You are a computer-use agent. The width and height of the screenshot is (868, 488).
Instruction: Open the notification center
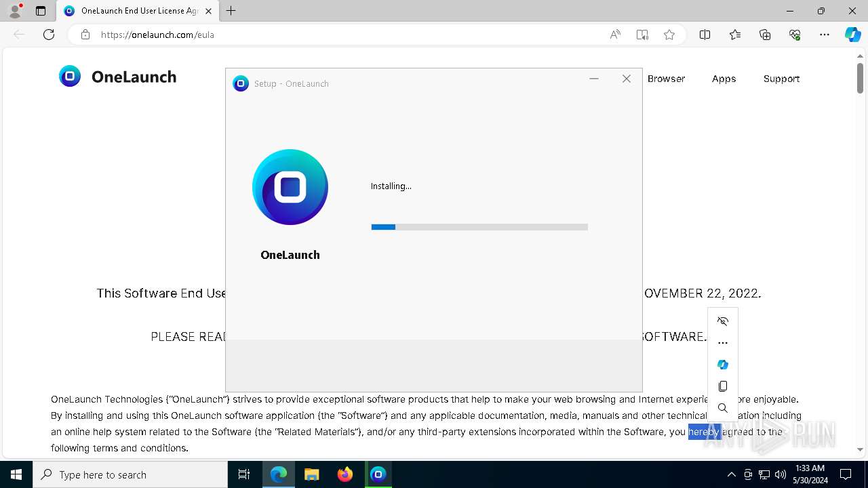[846, 474]
